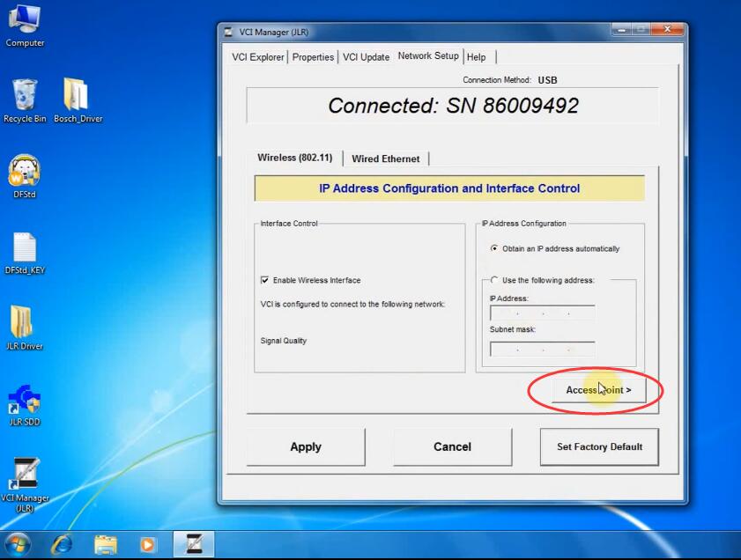Viewport: 741px width, 560px height.
Task: Click the Apply button
Action: [306, 446]
